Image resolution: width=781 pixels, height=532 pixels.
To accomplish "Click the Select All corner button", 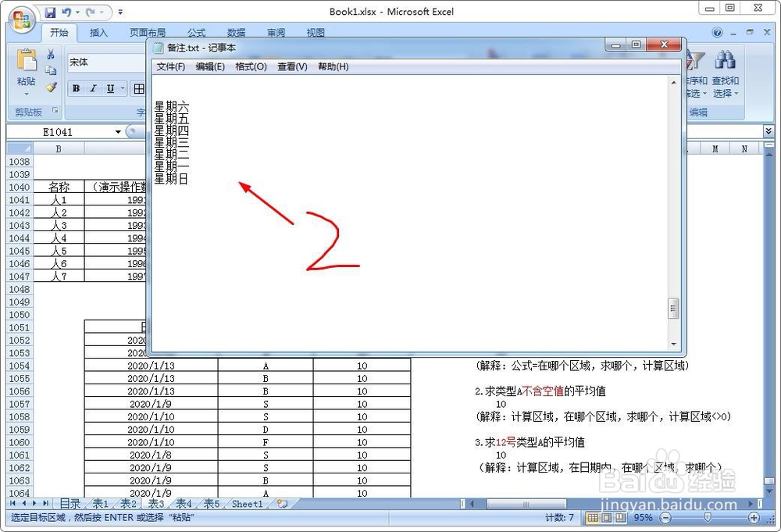I will [20, 149].
